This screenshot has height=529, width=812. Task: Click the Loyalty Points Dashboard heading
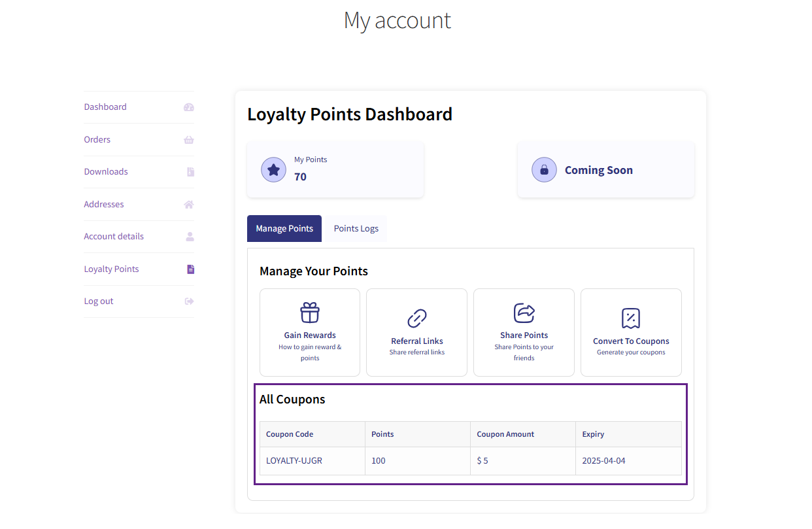pos(350,114)
